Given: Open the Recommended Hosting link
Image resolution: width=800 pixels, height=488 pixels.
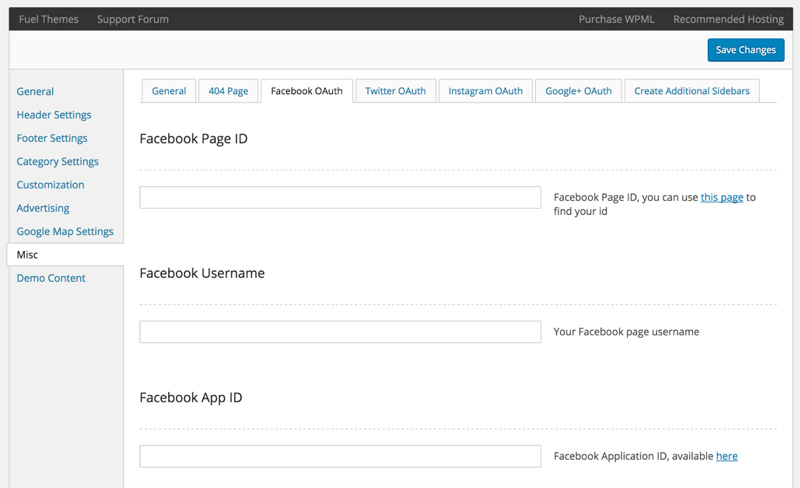Looking at the screenshot, I should (x=728, y=19).
